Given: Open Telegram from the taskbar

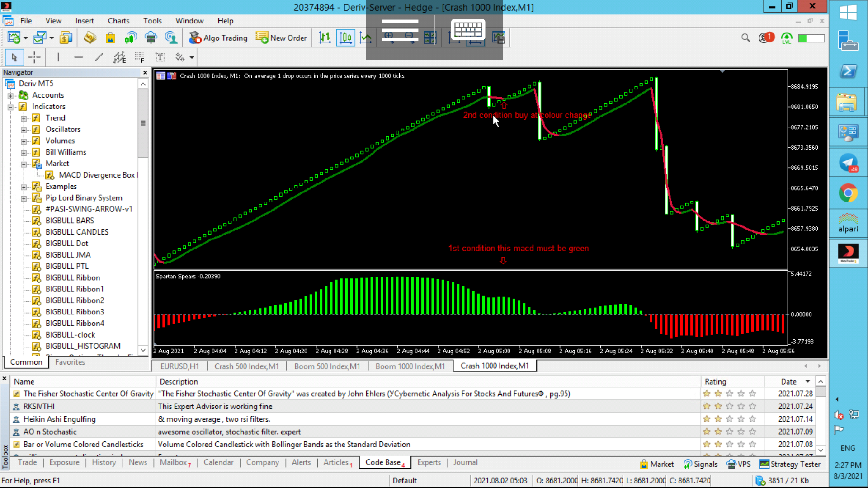Looking at the screenshot, I should [x=848, y=163].
